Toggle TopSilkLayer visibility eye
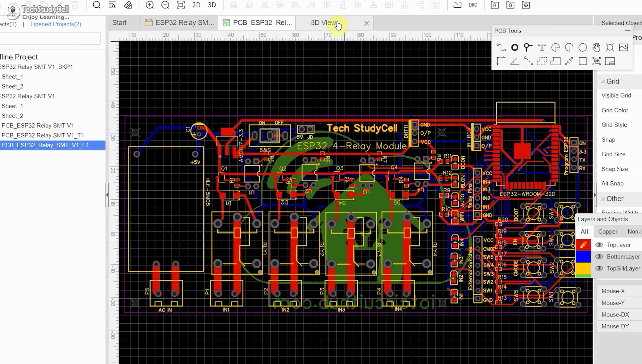The width and height of the screenshot is (642, 364). pyautogui.click(x=599, y=268)
